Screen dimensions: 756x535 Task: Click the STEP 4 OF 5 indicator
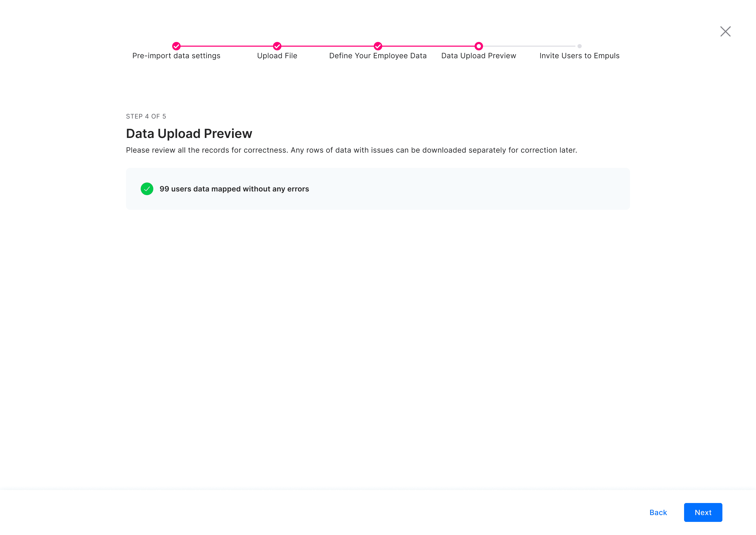(x=146, y=116)
